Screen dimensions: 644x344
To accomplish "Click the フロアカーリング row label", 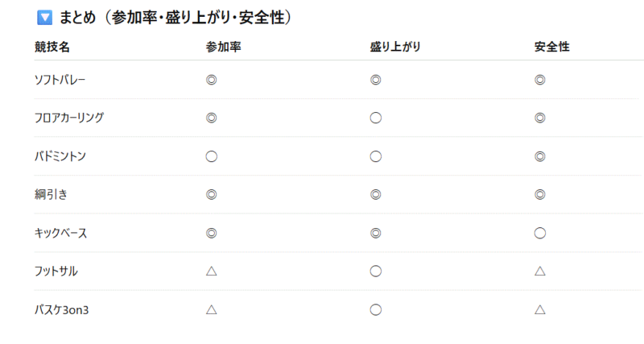I will [x=69, y=118].
